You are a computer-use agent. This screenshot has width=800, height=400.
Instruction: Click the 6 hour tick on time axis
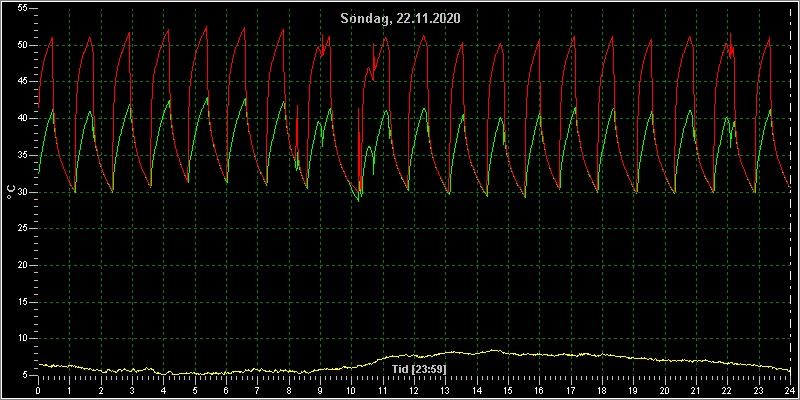226,389
